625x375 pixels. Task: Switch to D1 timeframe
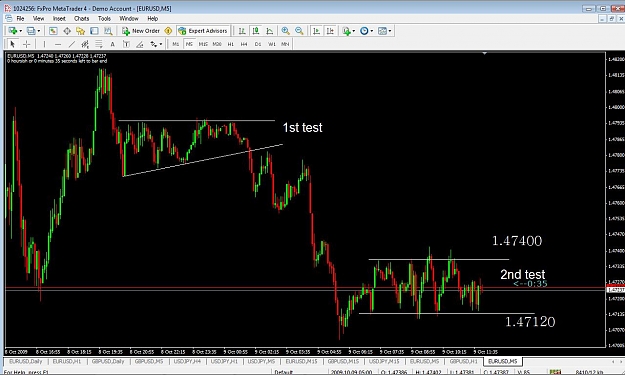pyautogui.click(x=258, y=44)
